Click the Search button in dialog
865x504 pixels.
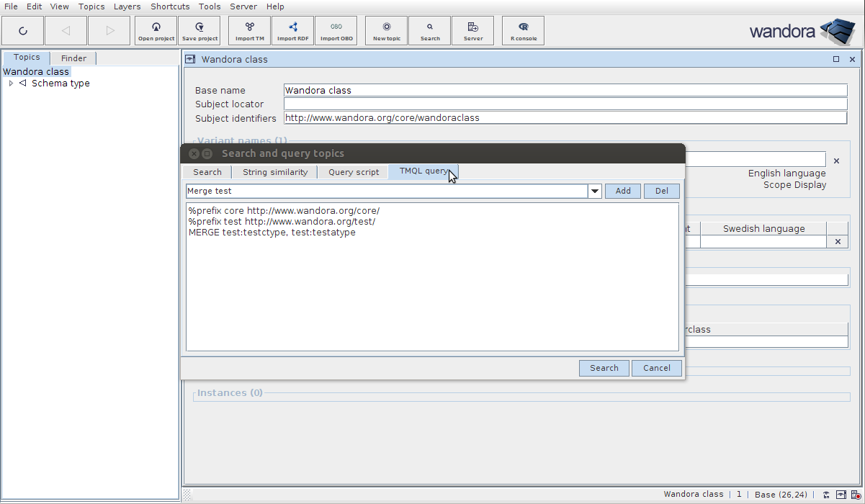(x=604, y=368)
